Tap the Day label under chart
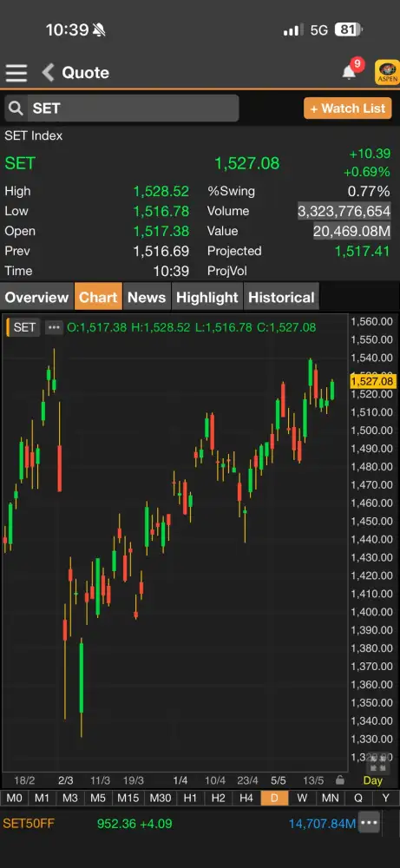The height and width of the screenshot is (868, 400). pos(373,780)
